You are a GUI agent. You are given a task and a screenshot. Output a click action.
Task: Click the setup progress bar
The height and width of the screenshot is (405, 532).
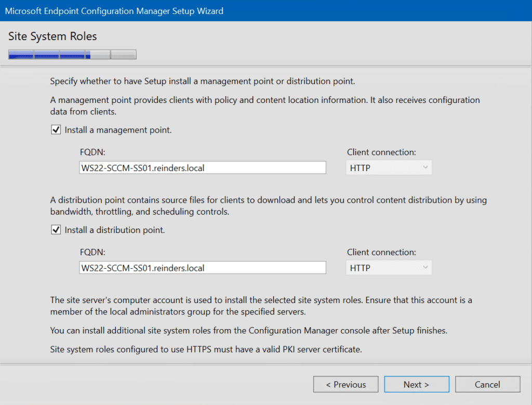73,54
